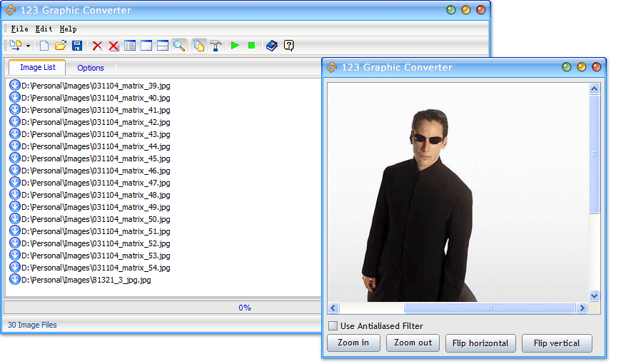Click the 0% progress bar
The image size is (621, 364).
[163, 308]
